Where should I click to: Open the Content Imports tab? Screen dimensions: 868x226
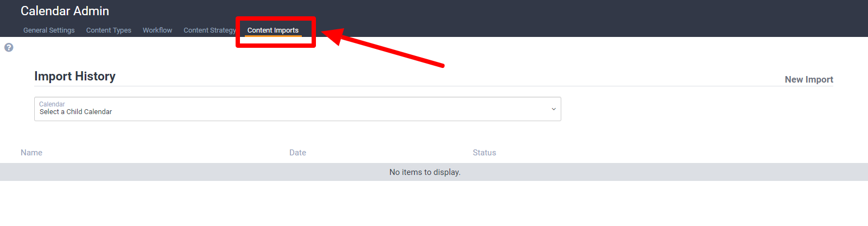point(273,30)
